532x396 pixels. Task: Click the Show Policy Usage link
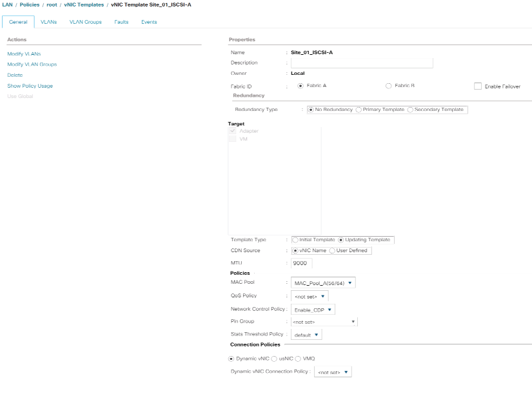coord(30,86)
